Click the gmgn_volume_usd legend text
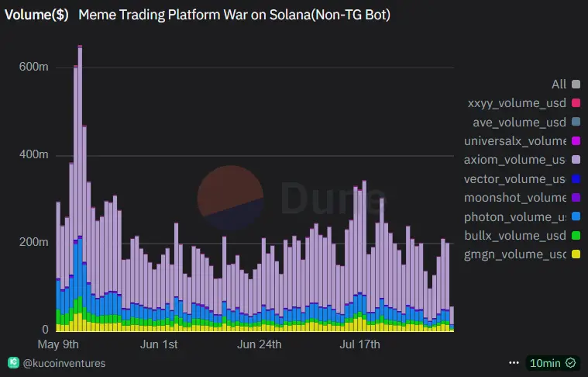 (x=515, y=254)
